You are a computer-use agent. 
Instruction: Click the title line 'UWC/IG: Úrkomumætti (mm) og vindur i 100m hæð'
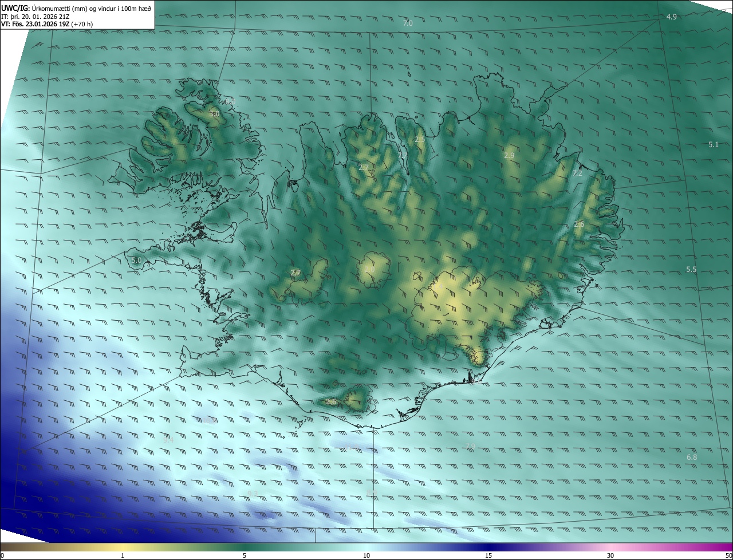tap(76, 8)
